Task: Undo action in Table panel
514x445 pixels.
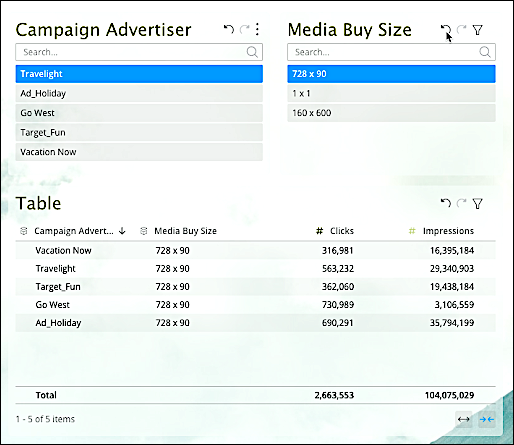Action: [446, 203]
